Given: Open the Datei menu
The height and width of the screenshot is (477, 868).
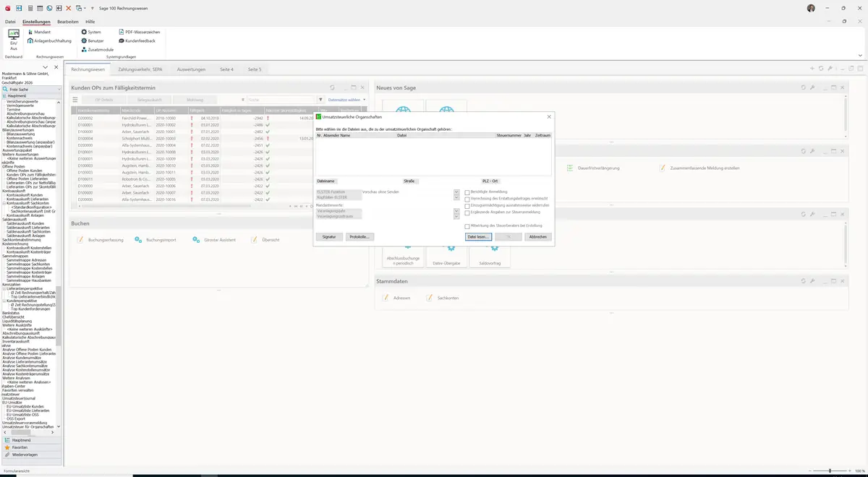Looking at the screenshot, I should [10, 22].
